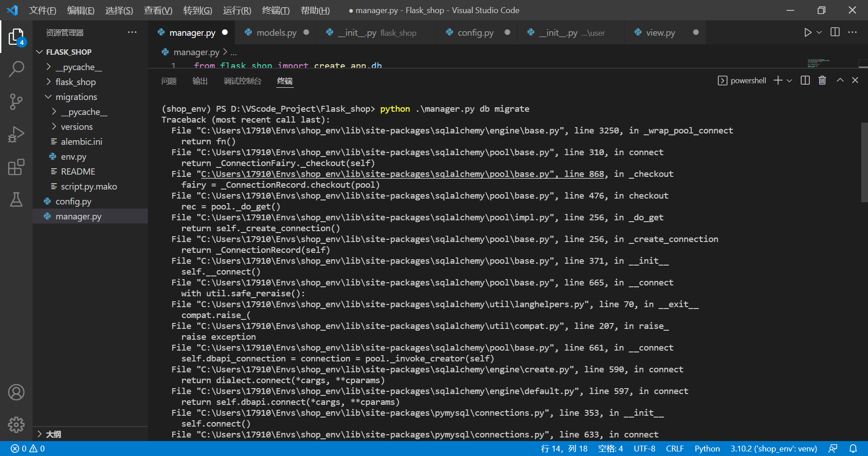This screenshot has width=868, height=456.
Task: Maximize the panel size with up chevron
Action: pyautogui.click(x=840, y=80)
